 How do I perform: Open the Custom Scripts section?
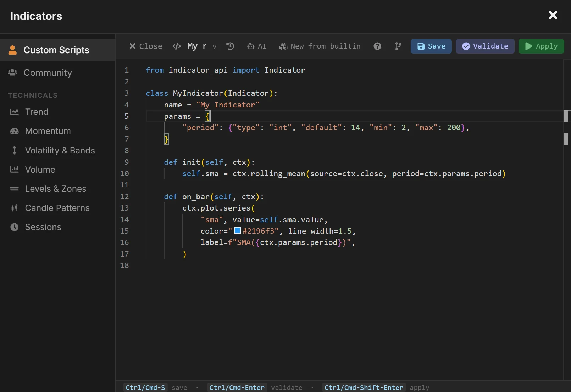(x=58, y=50)
